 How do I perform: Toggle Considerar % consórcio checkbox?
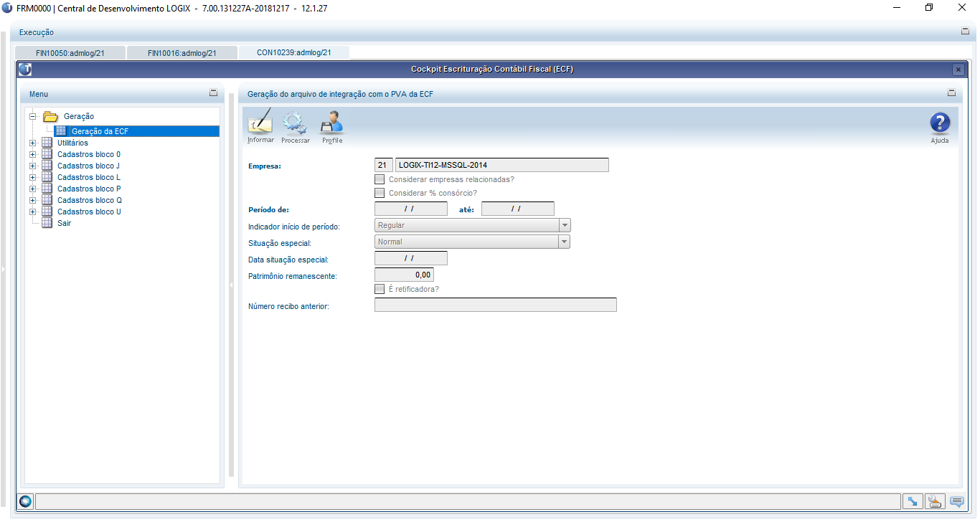pos(380,193)
